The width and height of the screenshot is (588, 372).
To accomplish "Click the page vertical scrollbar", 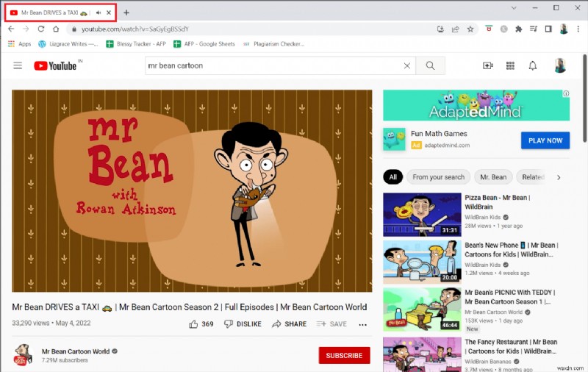I will tap(584, 99).
